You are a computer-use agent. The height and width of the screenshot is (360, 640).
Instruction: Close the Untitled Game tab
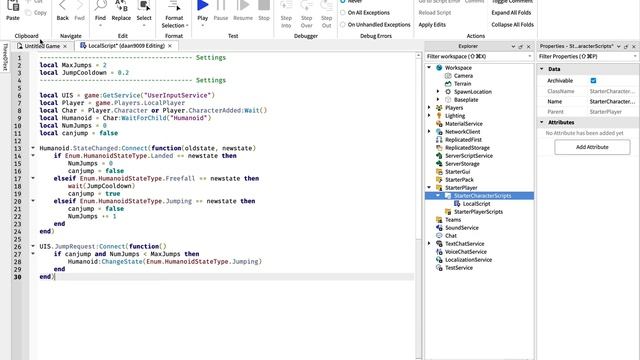65,47
